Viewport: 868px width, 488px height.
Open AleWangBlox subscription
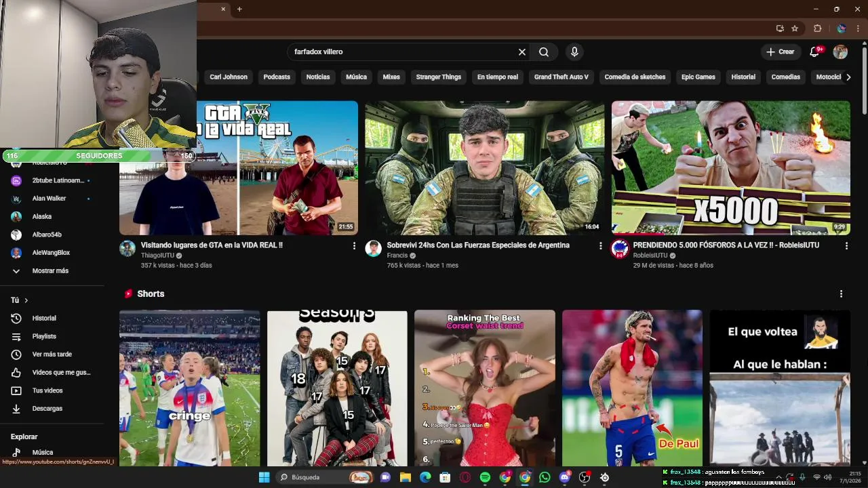[x=52, y=253]
